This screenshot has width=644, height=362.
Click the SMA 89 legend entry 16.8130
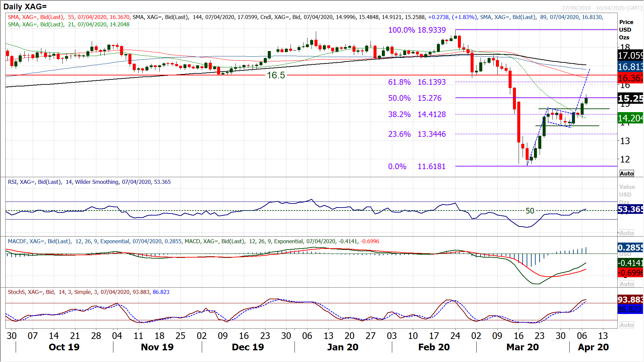(542, 17)
